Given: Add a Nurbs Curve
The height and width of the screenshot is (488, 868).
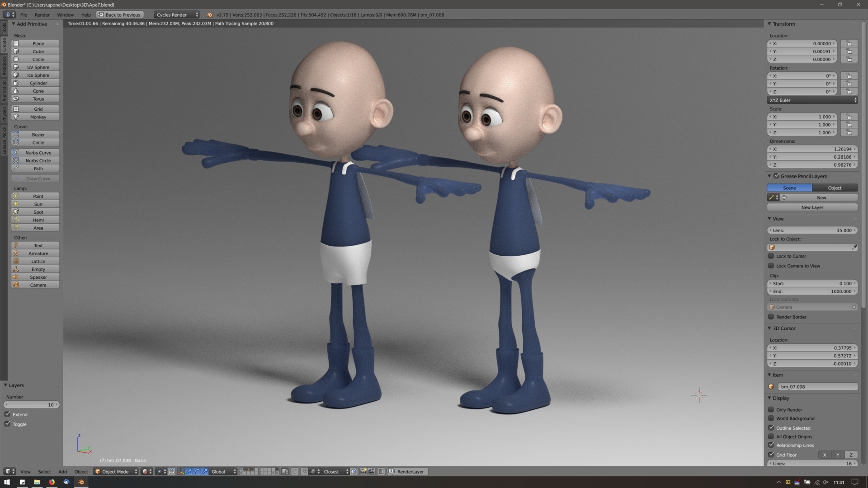Looking at the screenshot, I should coord(35,153).
